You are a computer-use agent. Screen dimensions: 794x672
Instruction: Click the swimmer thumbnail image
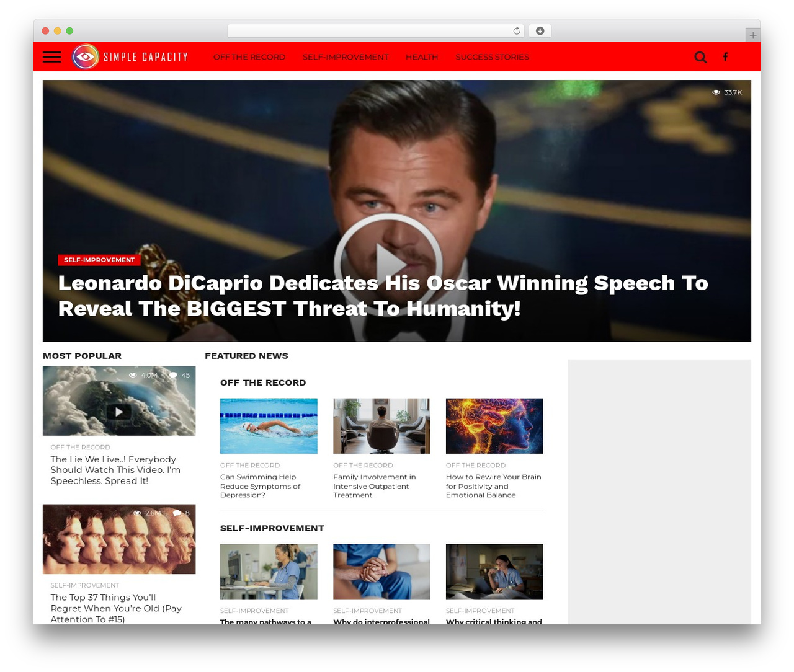269,426
